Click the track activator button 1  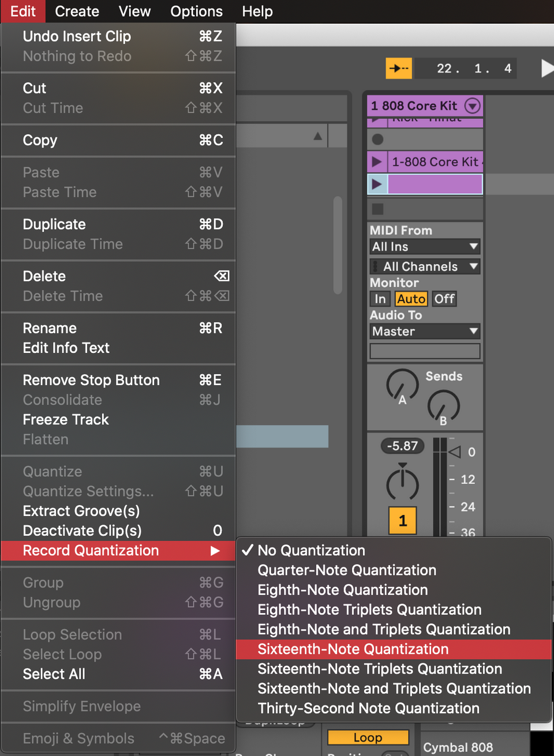click(403, 521)
